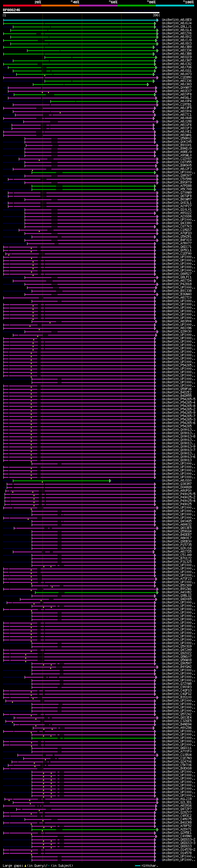This screenshot has height=868, width=197.
Task: Select hit label UniRef100_B4DZE2
Action: click(x=177, y=392)
